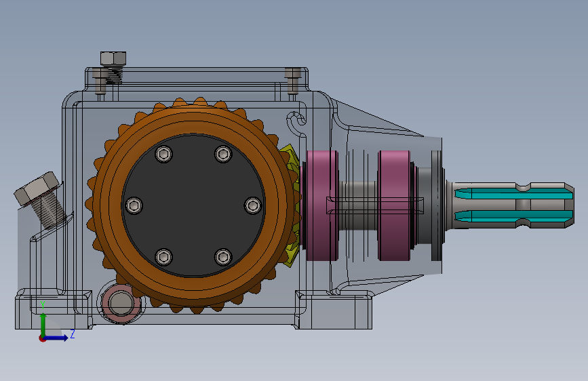Select the black circular hub cover plate
Image resolution: width=588 pixels, height=381 pixels.
193,205
